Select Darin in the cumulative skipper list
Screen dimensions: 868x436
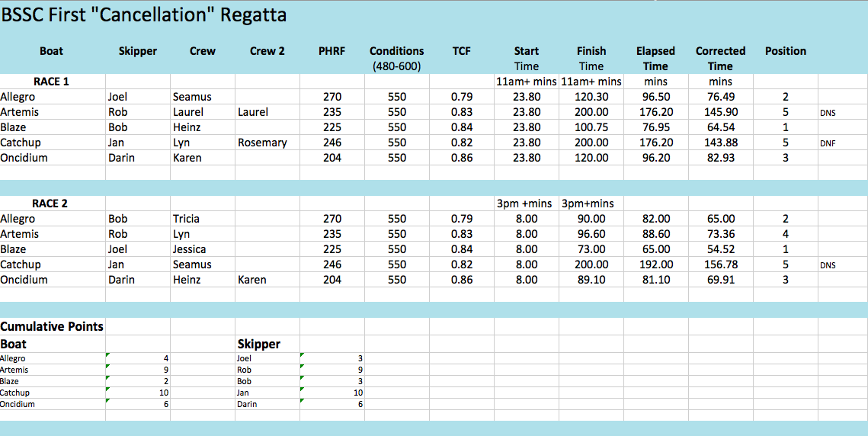(245, 404)
